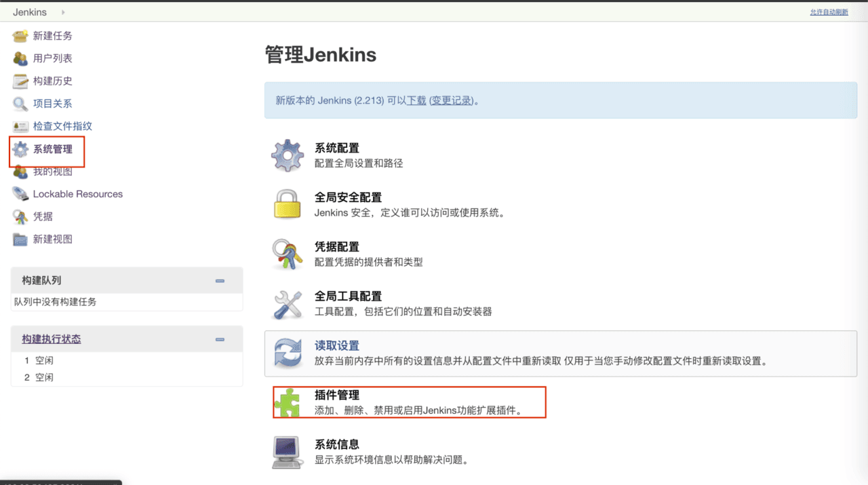Collapse the 构建执行状态 panel
This screenshot has height=485, width=868.
pyautogui.click(x=220, y=339)
